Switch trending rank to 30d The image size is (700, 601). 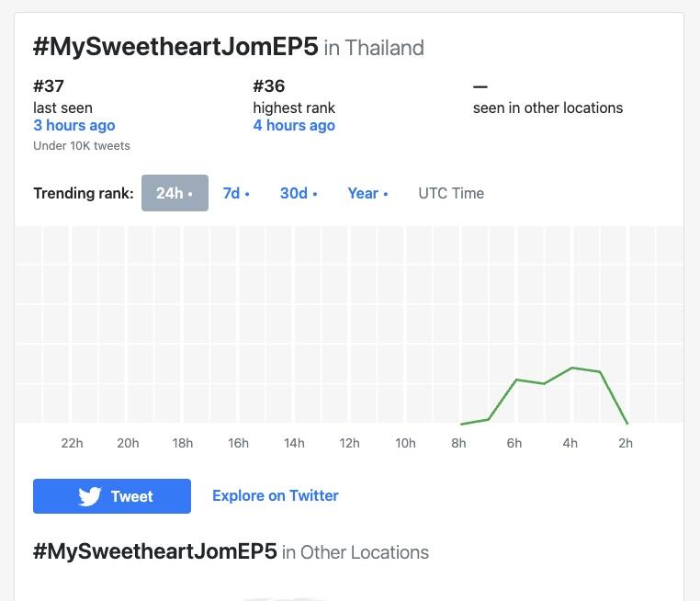tap(299, 193)
